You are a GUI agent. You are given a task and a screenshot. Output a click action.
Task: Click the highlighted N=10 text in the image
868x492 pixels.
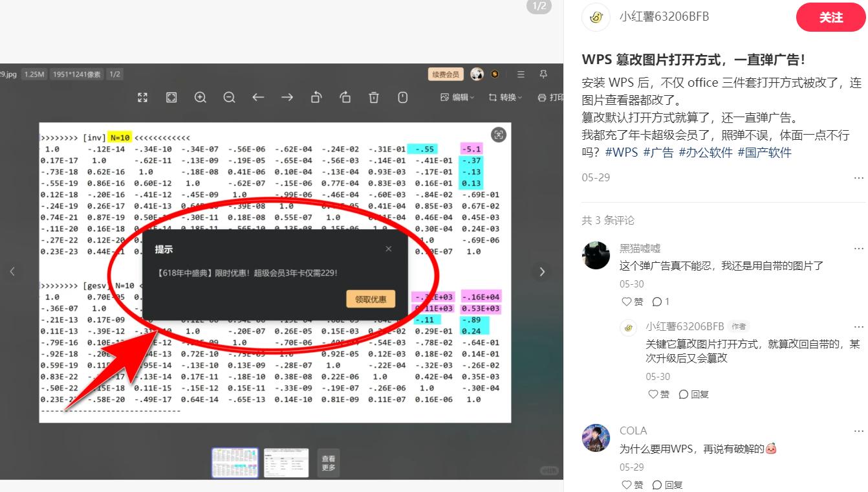120,138
